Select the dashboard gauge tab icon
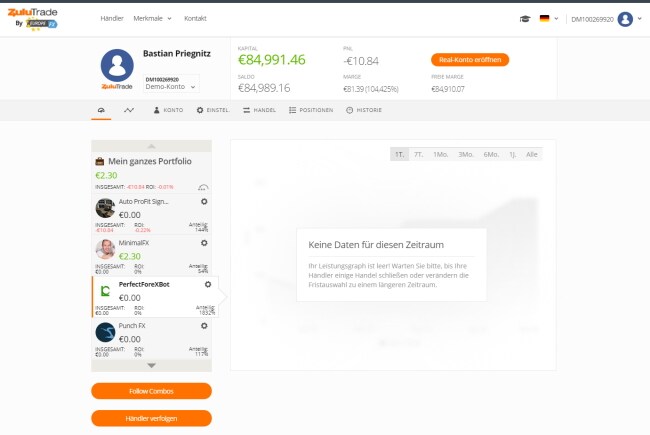650x435 pixels. click(x=101, y=110)
